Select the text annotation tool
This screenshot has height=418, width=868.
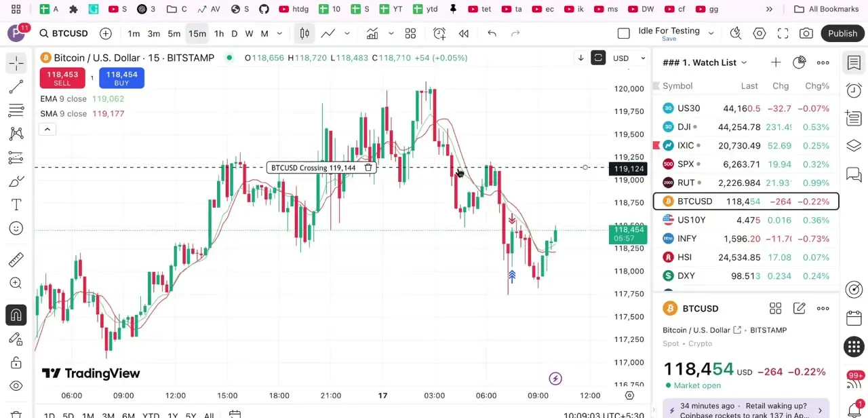[x=16, y=205]
